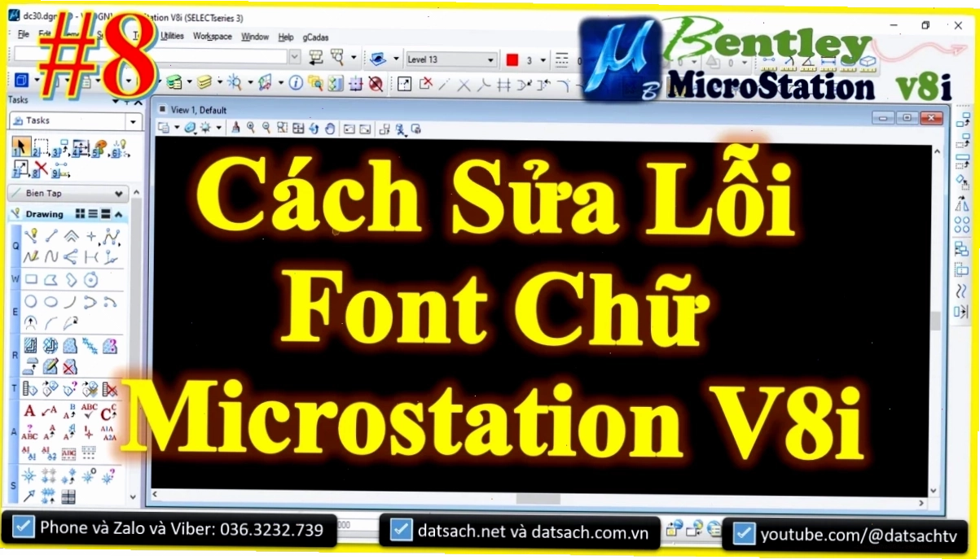Image resolution: width=980 pixels, height=560 pixels.
Task: Open the gCadas menu
Action: [x=315, y=37]
